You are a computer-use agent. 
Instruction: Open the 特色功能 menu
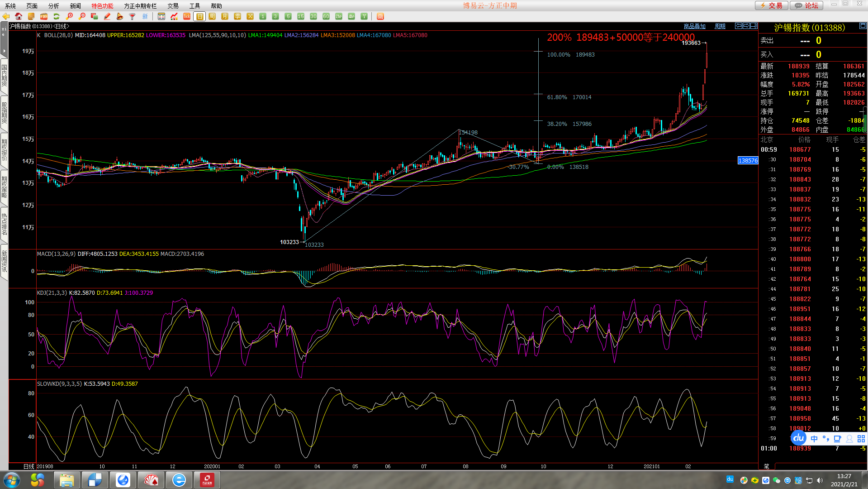click(x=102, y=6)
